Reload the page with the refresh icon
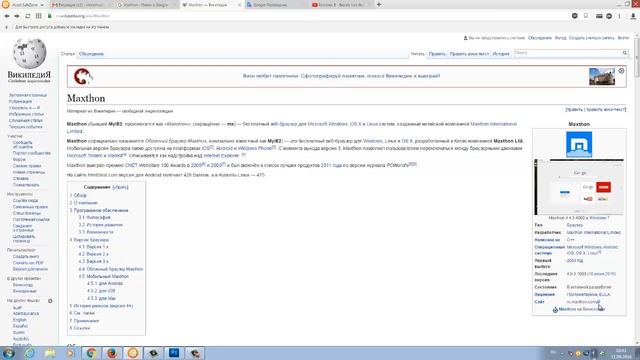 point(28,16)
